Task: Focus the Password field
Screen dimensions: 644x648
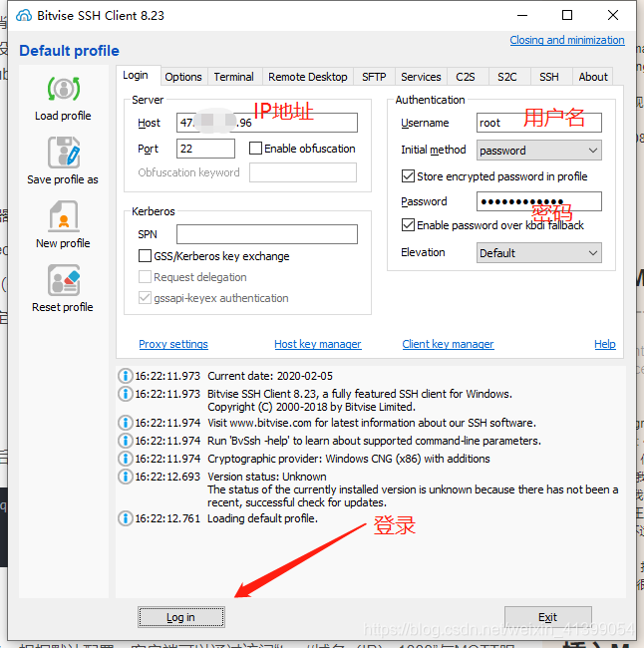Action: click(x=539, y=201)
